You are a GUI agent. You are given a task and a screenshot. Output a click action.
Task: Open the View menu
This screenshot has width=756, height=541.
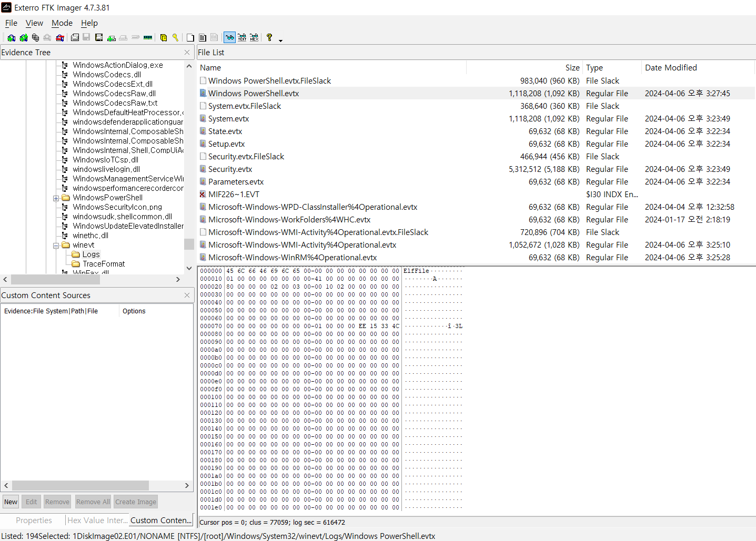(x=34, y=23)
